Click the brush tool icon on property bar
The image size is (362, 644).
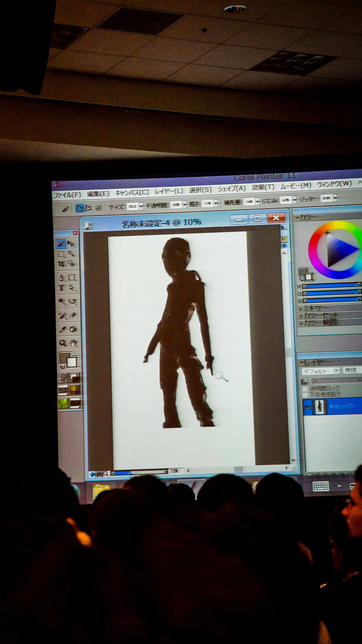(65, 209)
